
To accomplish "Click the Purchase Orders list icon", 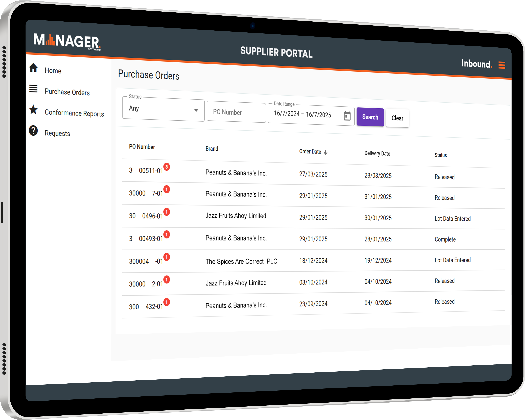I will coord(33,89).
